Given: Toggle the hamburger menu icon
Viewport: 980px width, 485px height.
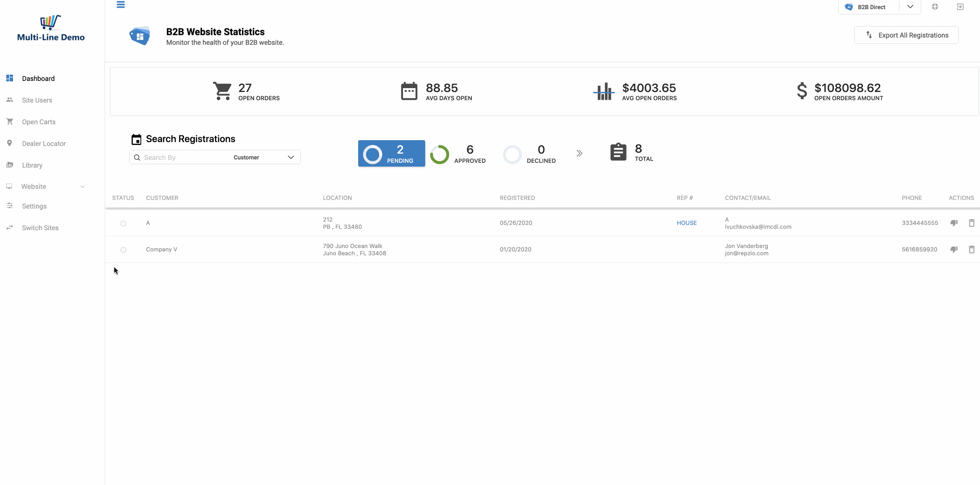Looking at the screenshot, I should tap(121, 5).
